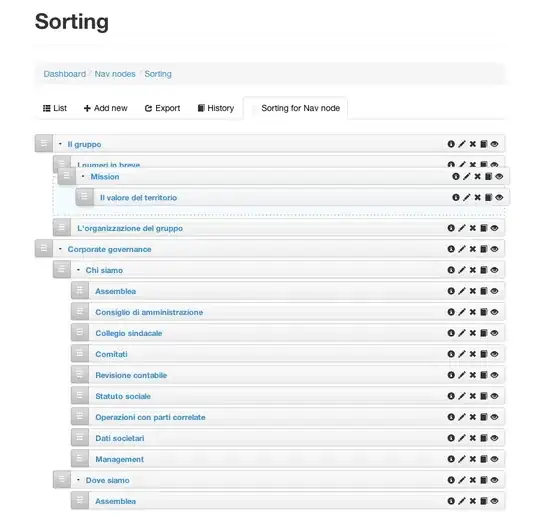Collapse the Chi siamo branch
The width and height of the screenshot is (540, 522).
point(79,270)
